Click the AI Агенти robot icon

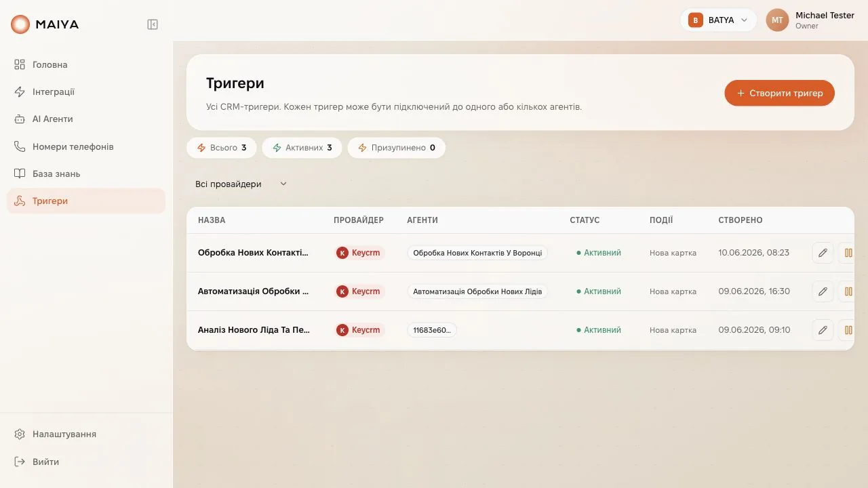[20, 119]
